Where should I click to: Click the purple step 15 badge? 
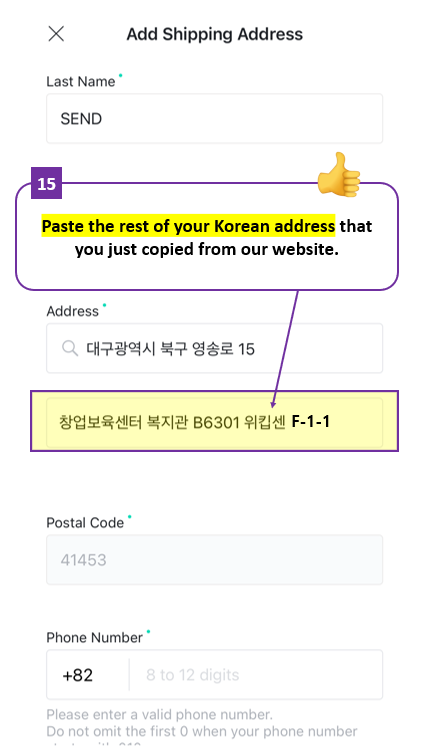point(47,183)
